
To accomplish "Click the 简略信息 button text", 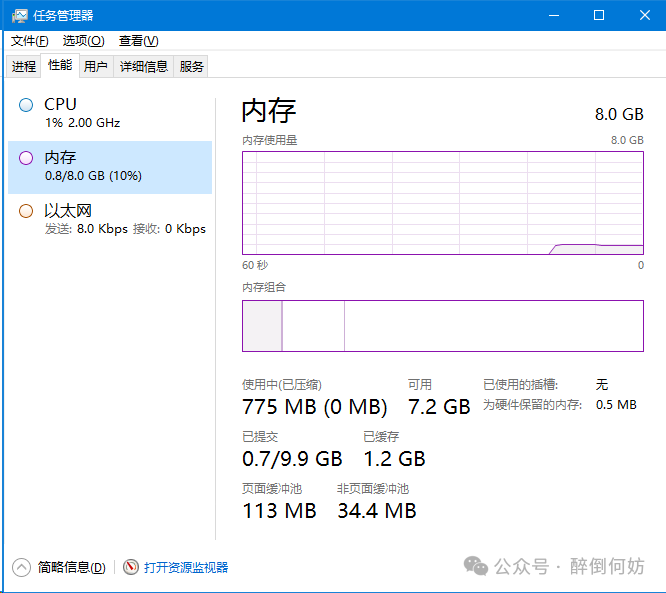I will (x=71, y=567).
